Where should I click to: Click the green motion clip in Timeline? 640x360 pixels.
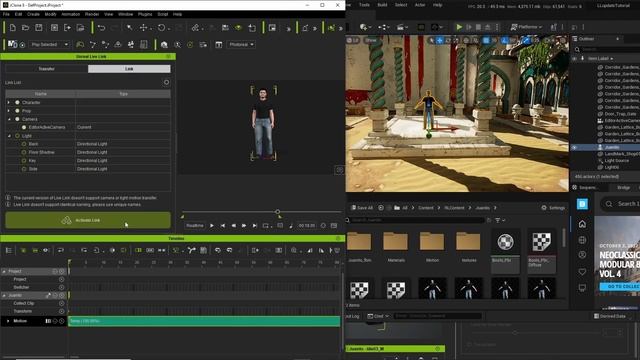(x=204, y=321)
